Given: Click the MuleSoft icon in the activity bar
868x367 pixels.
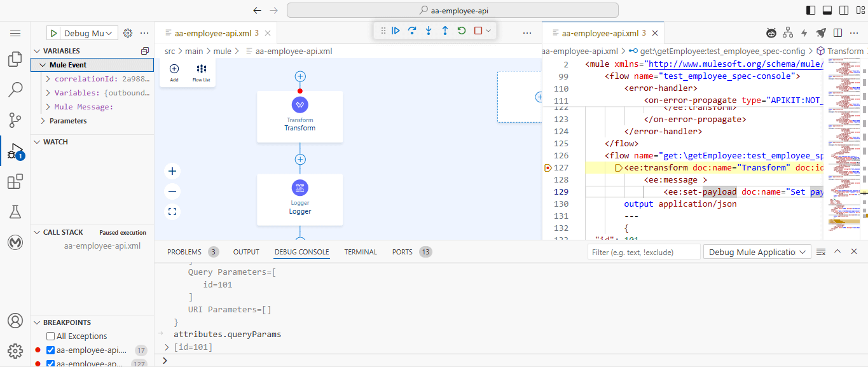Looking at the screenshot, I should coord(15,242).
